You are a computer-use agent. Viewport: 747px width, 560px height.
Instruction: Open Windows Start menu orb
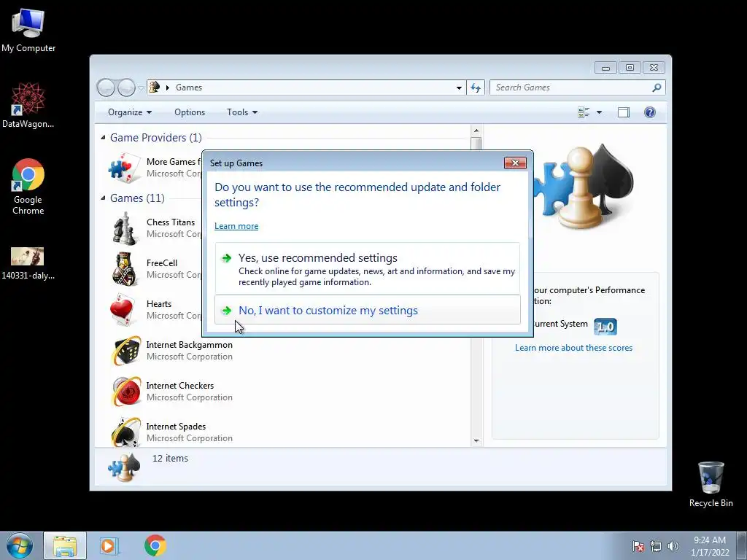[19, 545]
